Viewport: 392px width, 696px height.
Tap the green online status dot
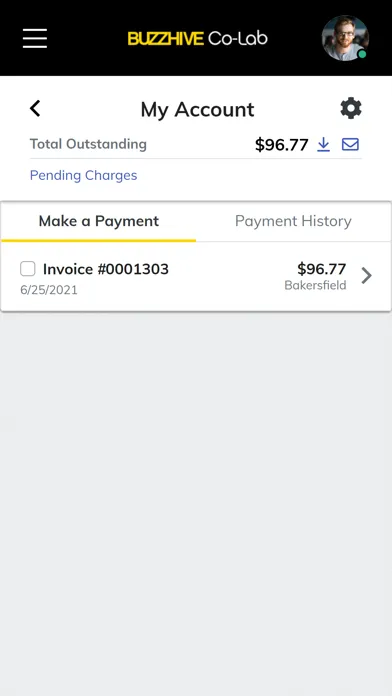click(362, 54)
